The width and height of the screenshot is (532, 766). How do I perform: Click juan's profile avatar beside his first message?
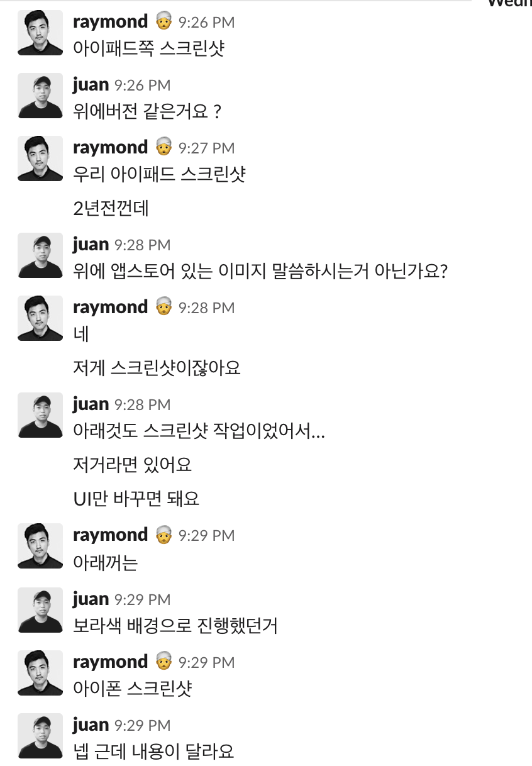click(40, 96)
